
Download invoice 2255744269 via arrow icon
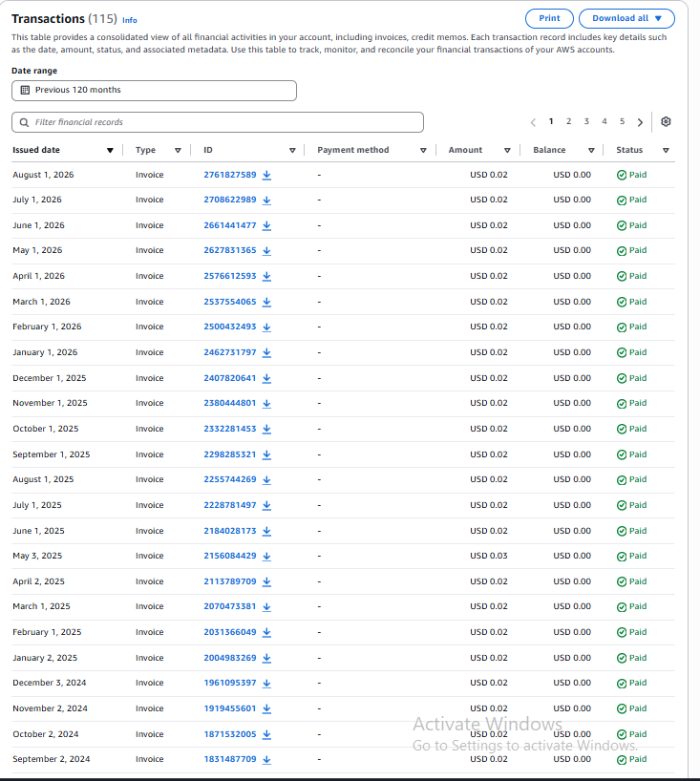click(x=267, y=479)
